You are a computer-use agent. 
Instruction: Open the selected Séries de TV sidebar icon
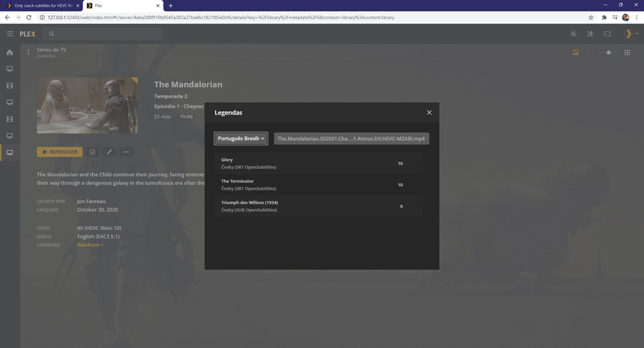(x=10, y=153)
